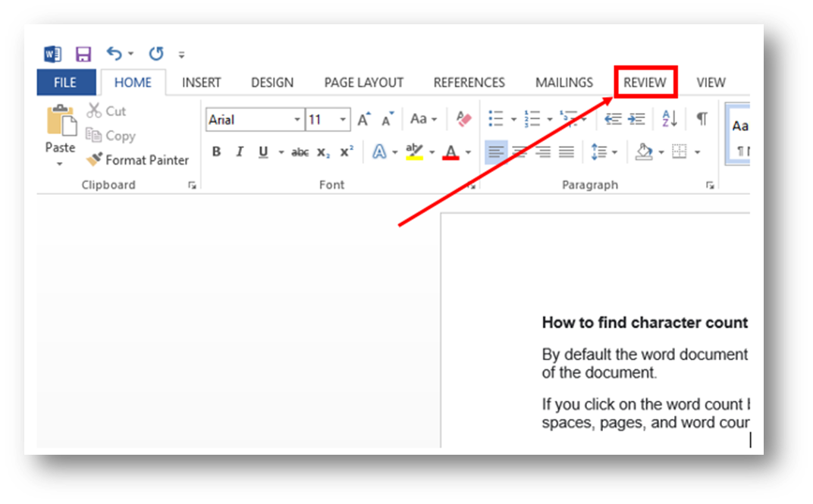Enable center text alignment
This screenshot has width=813, height=504.
pyautogui.click(x=520, y=152)
